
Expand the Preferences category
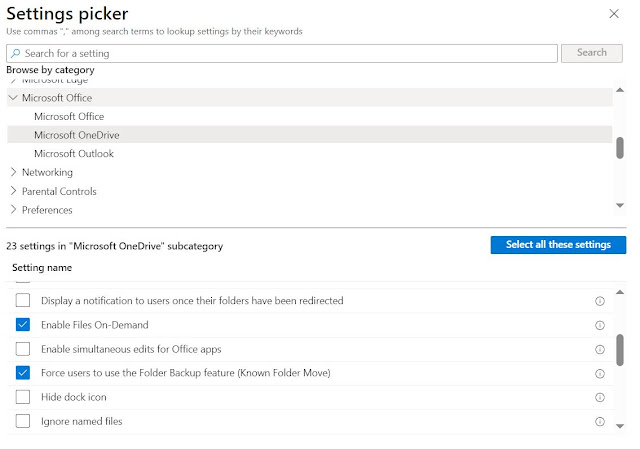[x=13, y=209]
